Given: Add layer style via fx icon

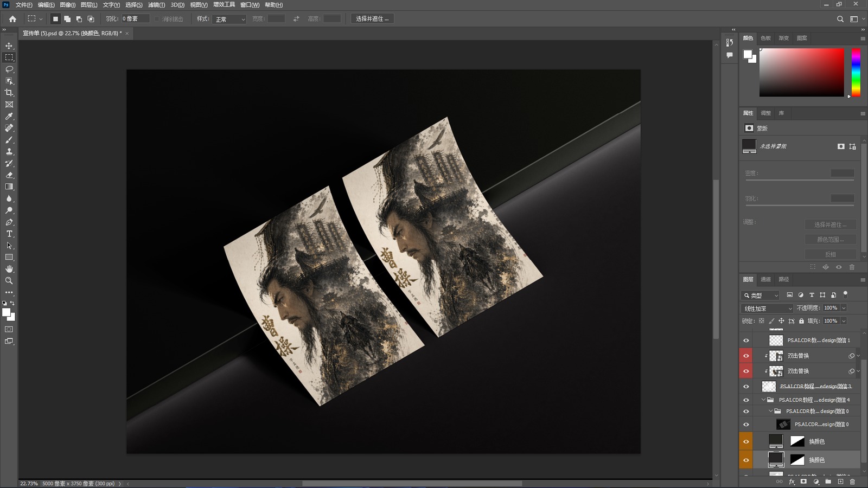Looking at the screenshot, I should pyautogui.click(x=792, y=481).
